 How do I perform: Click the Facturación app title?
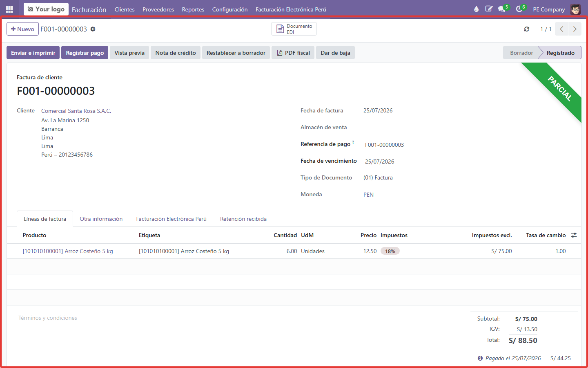tap(89, 9)
